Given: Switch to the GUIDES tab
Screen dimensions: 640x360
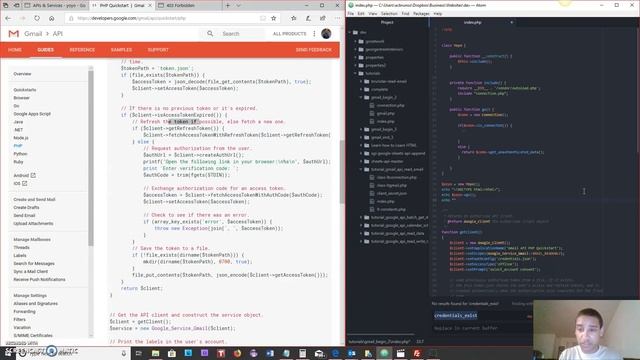Looking at the screenshot, I should point(46,50).
